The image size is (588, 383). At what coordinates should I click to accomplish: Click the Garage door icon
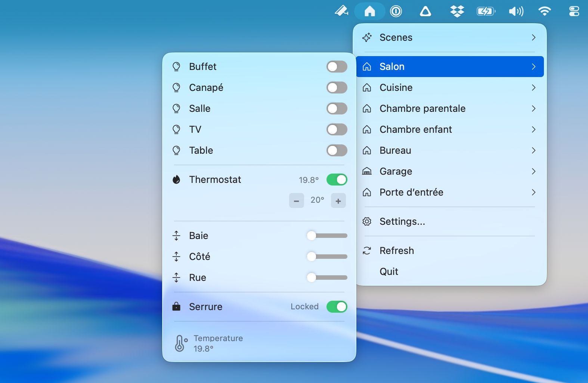tap(367, 171)
